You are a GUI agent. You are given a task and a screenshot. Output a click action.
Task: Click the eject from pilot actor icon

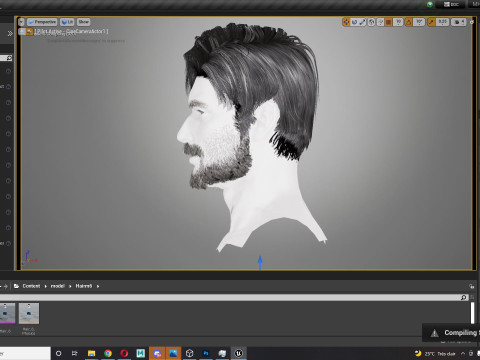[x=22, y=32]
